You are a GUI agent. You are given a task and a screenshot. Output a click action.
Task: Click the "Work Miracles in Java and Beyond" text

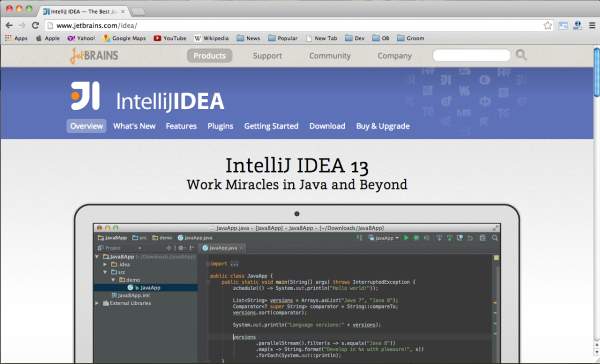tap(297, 184)
